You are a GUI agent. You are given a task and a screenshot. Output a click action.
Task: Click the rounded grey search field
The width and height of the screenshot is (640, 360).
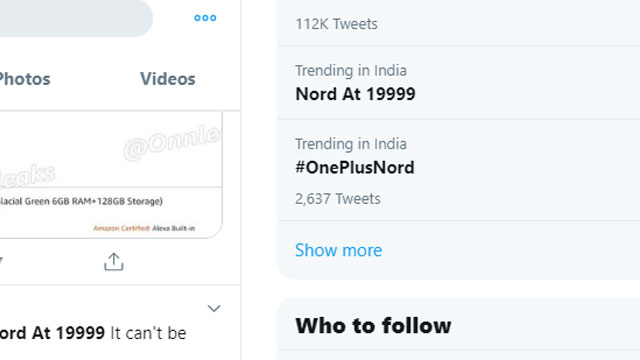click(76, 18)
